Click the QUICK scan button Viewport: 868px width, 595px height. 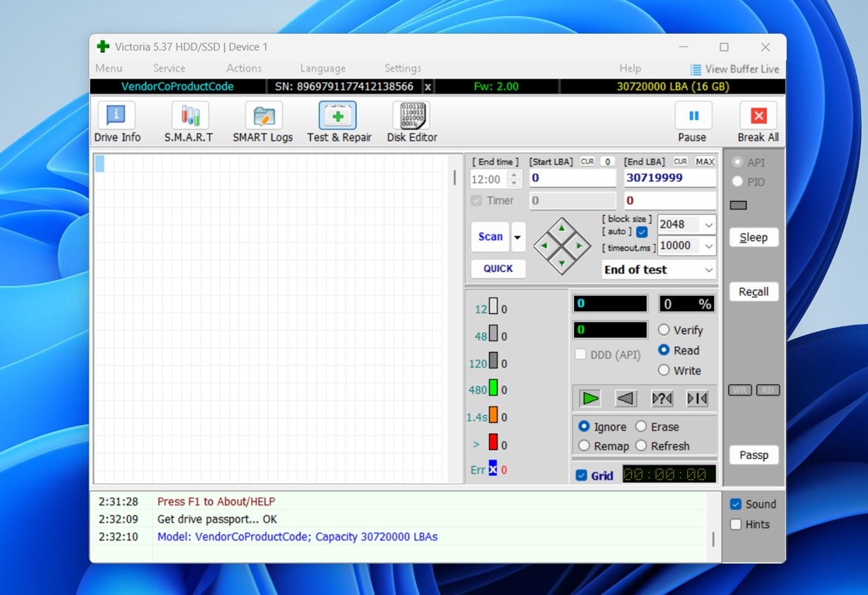pyautogui.click(x=498, y=268)
